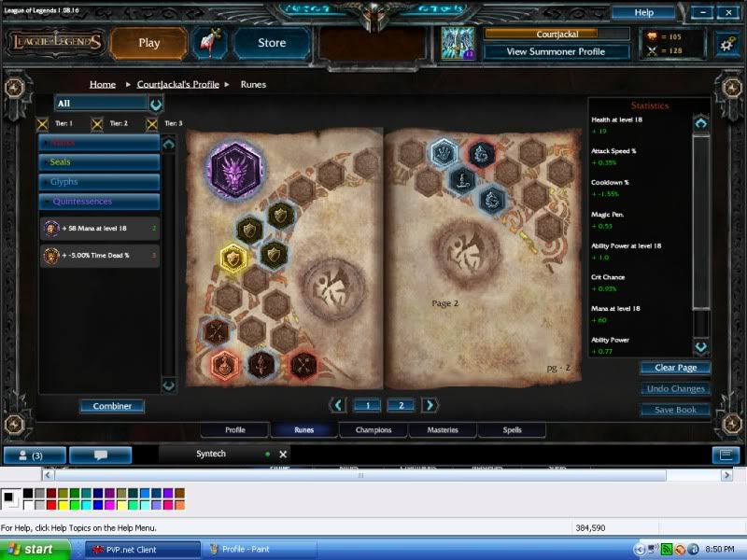Toggle the Tier 2 filter checkbox
Screen dimensions: 747x560
pyautogui.click(x=97, y=123)
